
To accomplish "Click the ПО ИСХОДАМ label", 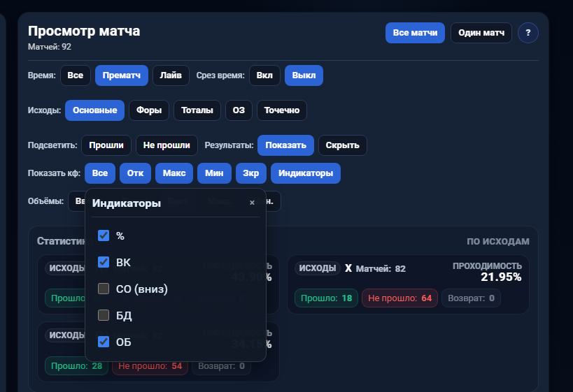I will click(x=497, y=242).
